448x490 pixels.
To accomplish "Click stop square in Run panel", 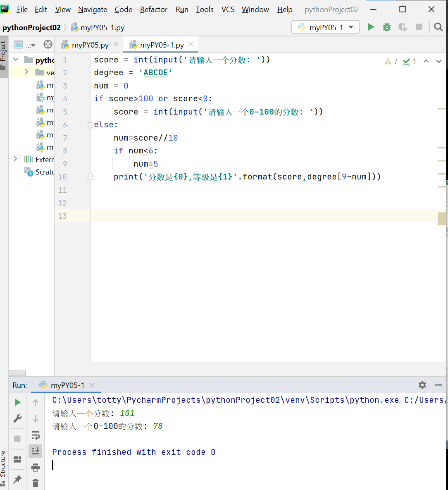I will (x=17, y=439).
